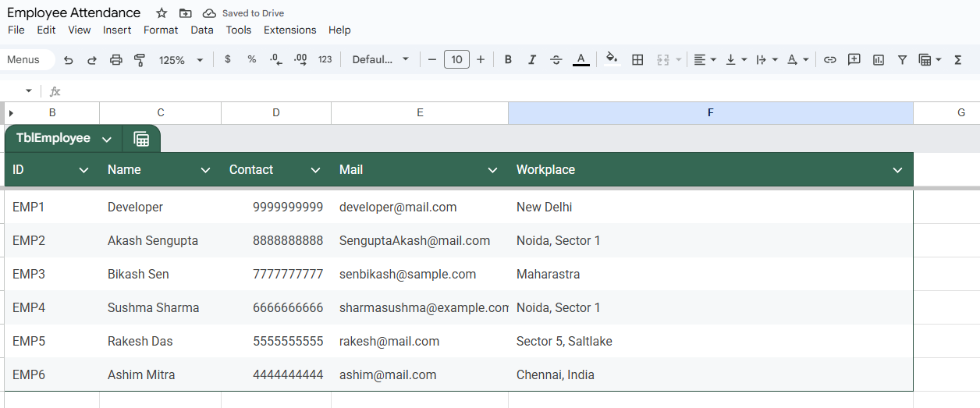
Task: Increase font size with plus button
Action: (x=481, y=59)
